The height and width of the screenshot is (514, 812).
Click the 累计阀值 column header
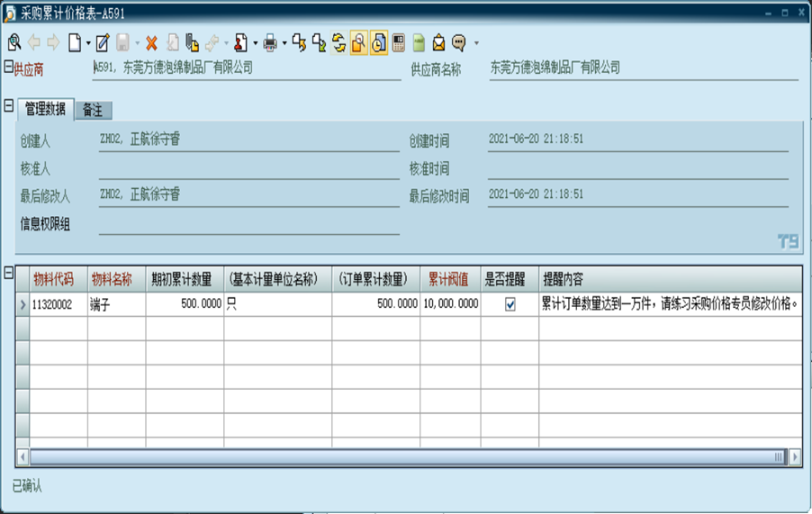(449, 280)
